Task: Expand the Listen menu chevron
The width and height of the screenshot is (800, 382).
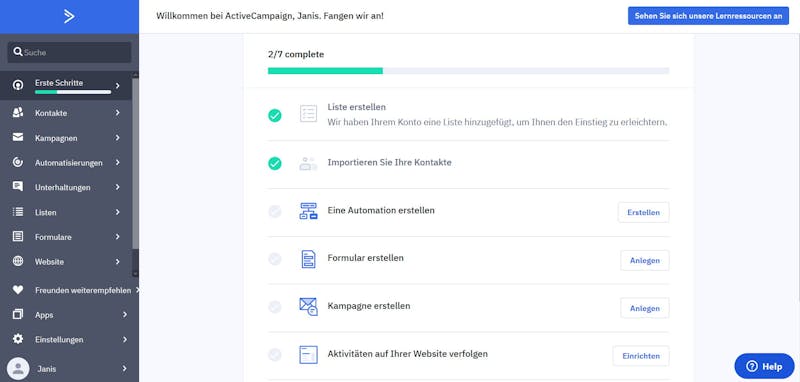Action: click(117, 212)
